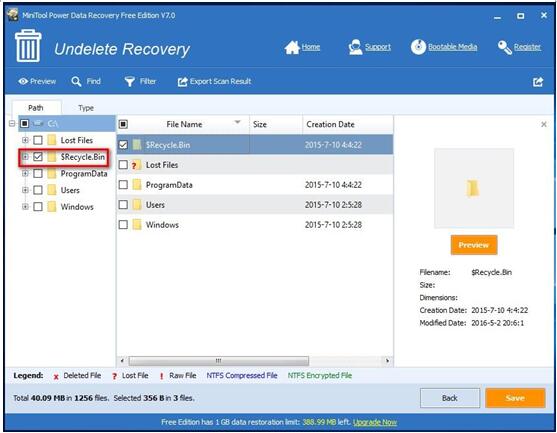Click the Users folder icon in file list

(137, 205)
